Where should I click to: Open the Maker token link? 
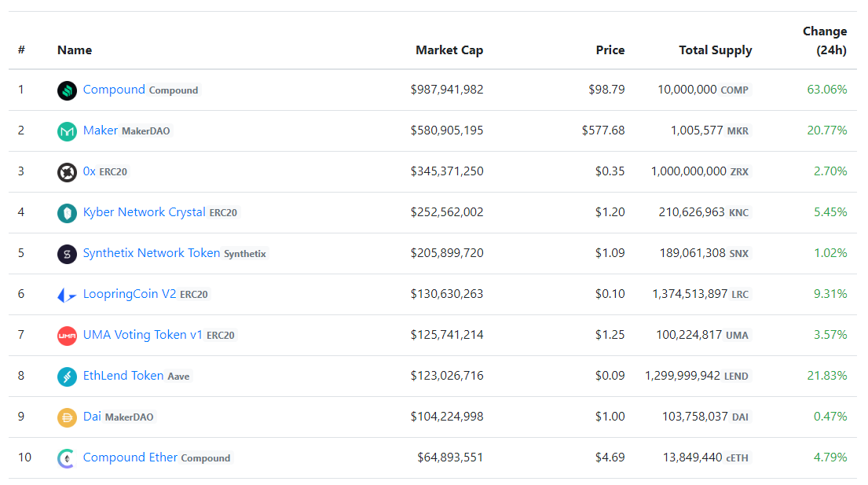coord(101,130)
